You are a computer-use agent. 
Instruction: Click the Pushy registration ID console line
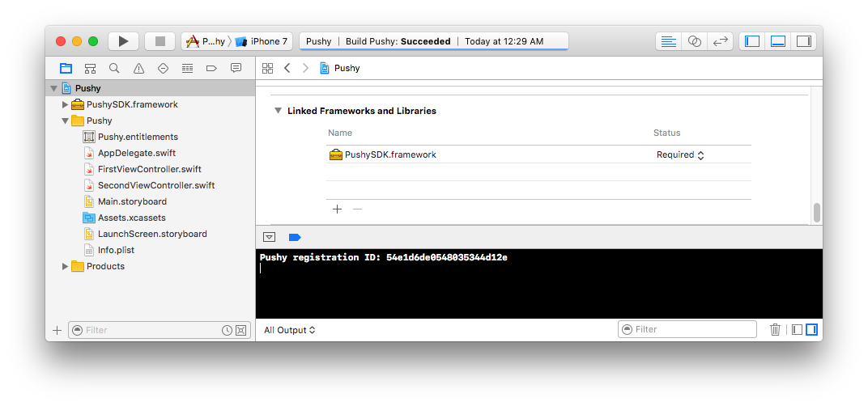click(384, 258)
